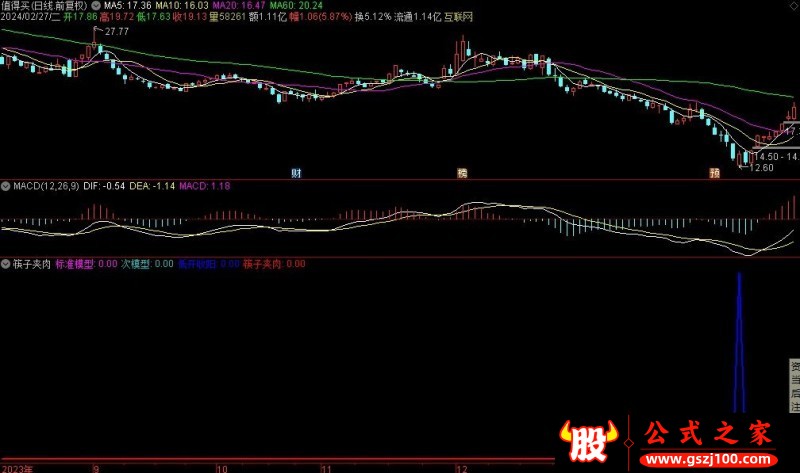Select the 筷子夹肉 indicator name label
Viewport: 800px width, 473px height.
click(x=31, y=265)
